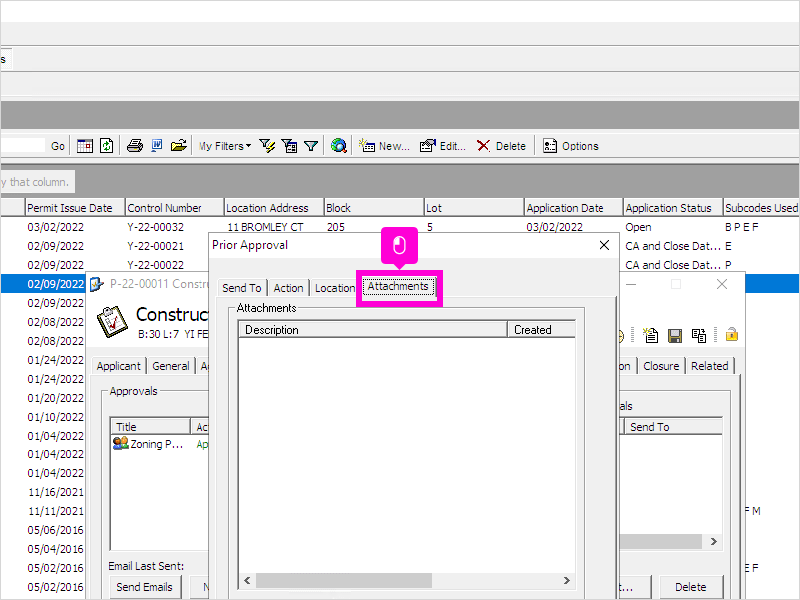The image size is (800, 600).
Task: Click the floppy disk save icon in permit window
Action: [x=675, y=336]
